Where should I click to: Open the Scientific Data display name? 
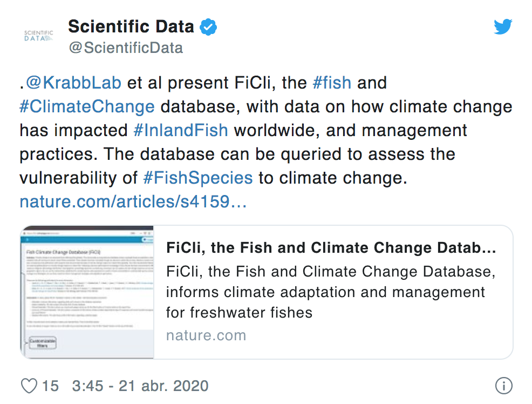click(x=131, y=26)
